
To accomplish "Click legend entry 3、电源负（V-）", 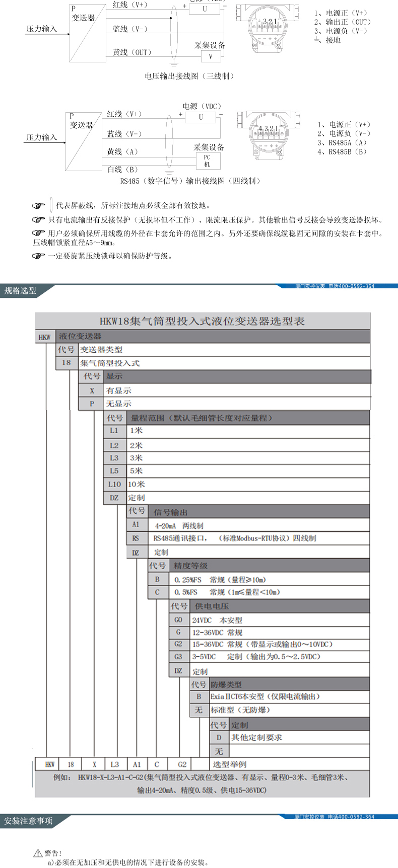I will coord(341,31).
